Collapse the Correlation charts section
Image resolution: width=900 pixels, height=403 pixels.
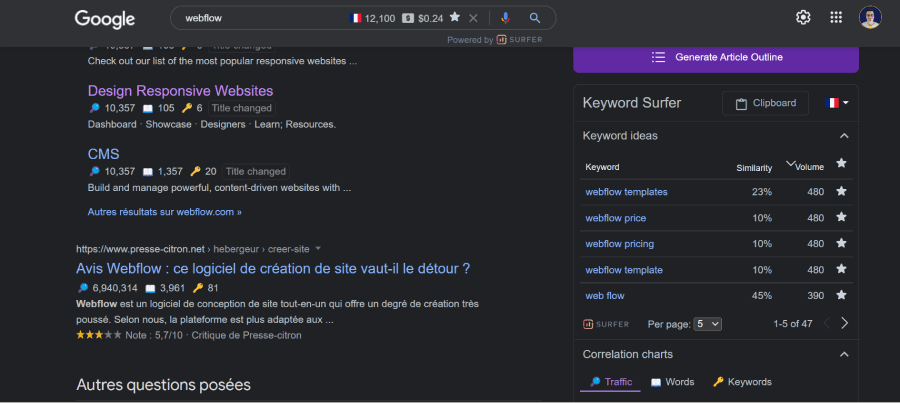[844, 354]
